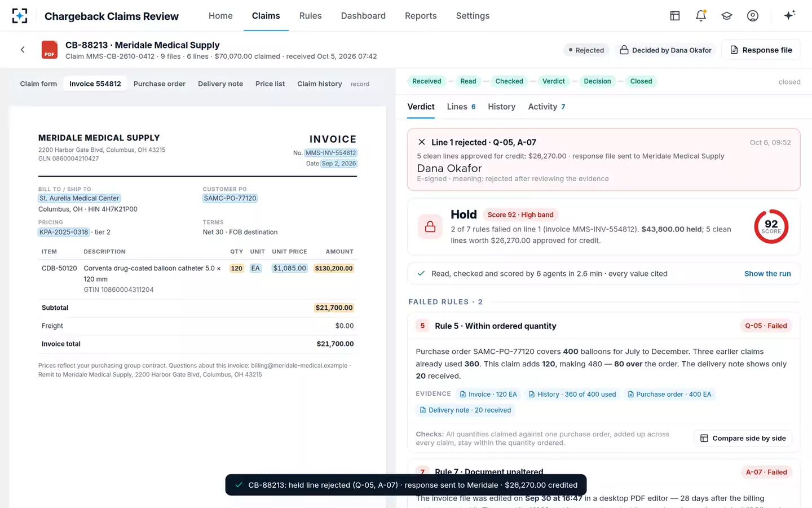Open History · 360 of 400 used chip

pos(572,395)
